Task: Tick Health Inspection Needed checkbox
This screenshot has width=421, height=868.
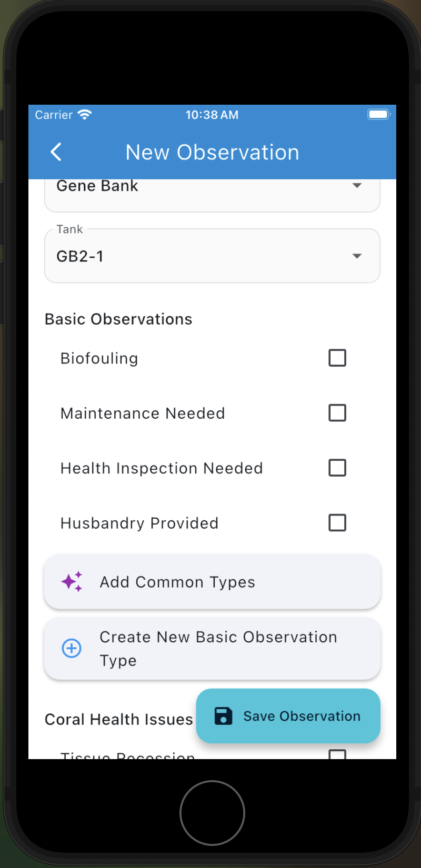Action: [x=337, y=468]
